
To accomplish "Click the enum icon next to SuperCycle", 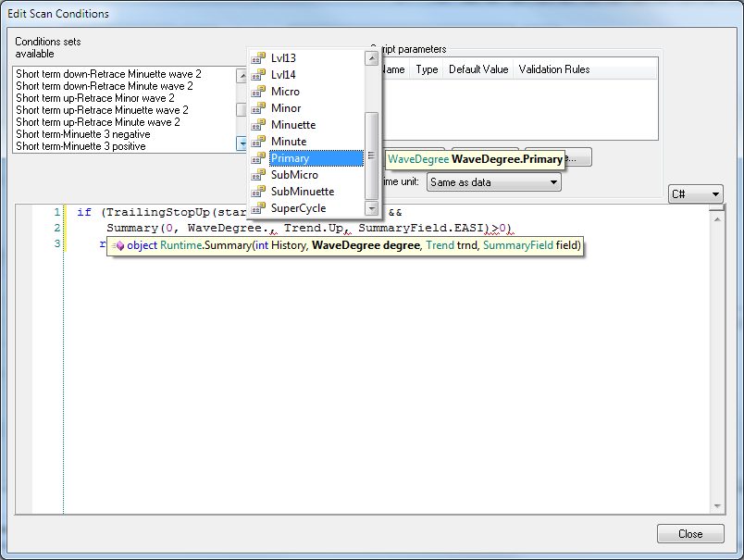I will (x=257, y=207).
